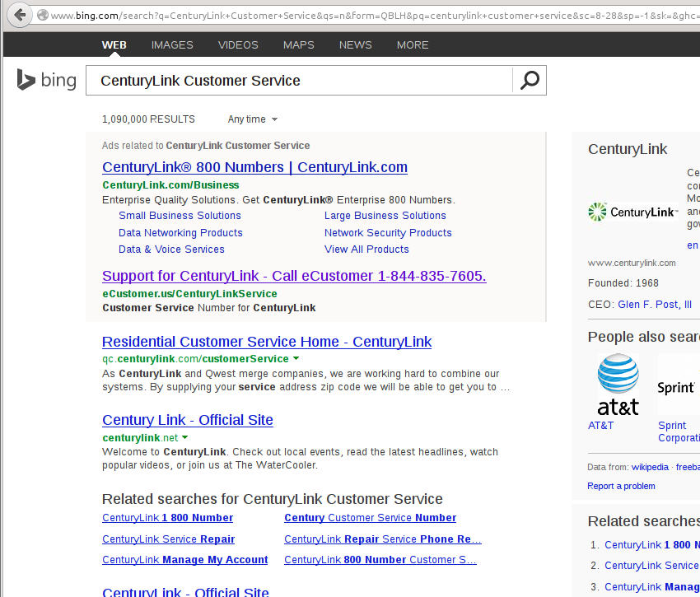700x597 pixels.
Task: Click related search Century Customer Service Number
Action: click(x=370, y=517)
